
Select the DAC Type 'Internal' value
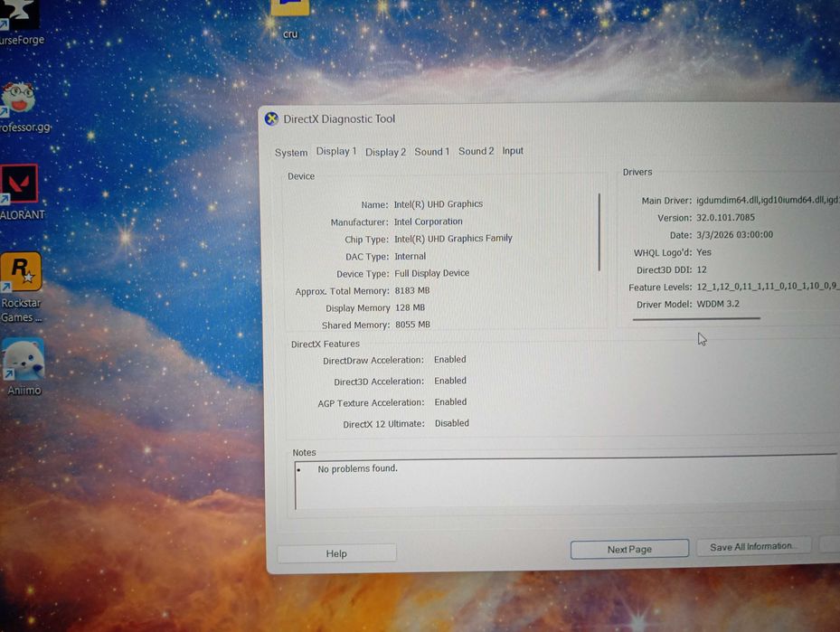(410, 257)
